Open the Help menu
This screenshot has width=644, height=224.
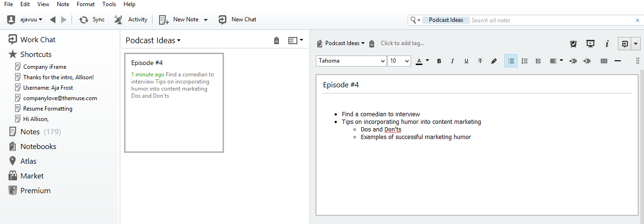[129, 4]
